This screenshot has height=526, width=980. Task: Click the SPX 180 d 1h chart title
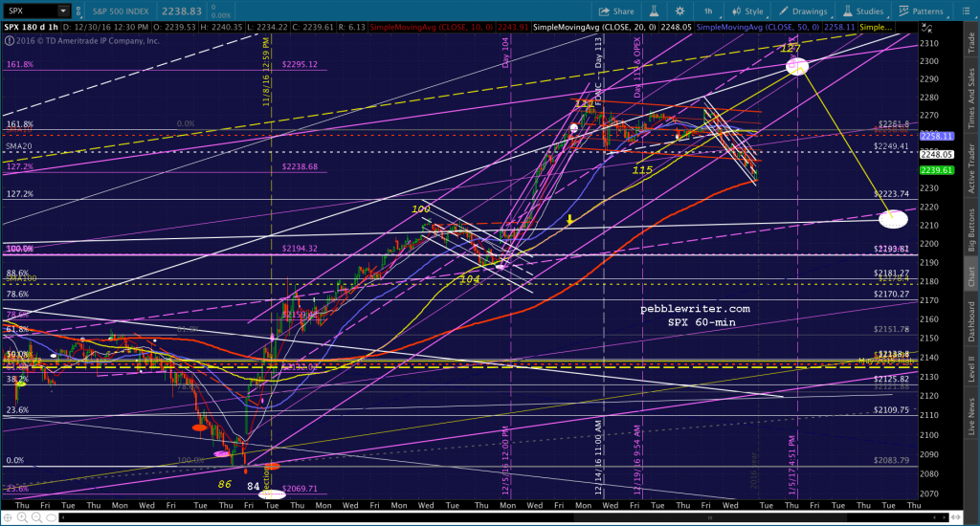(31, 28)
